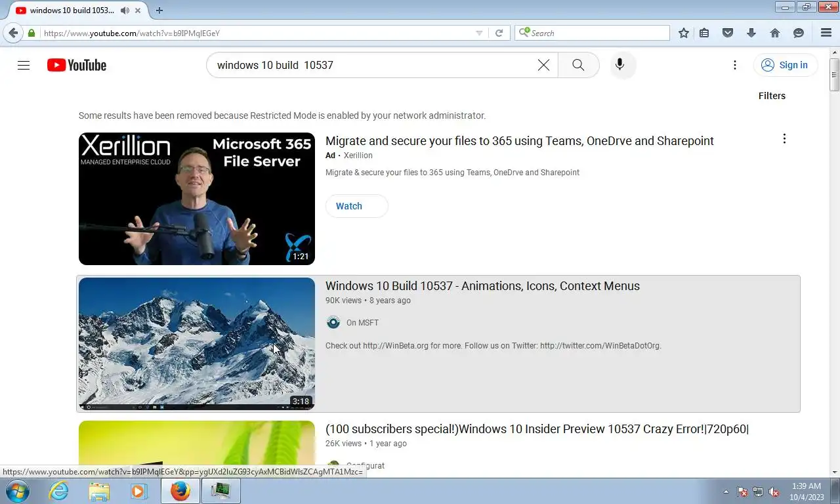
Task: Click the YouTube magnifier search button
Action: 578,65
